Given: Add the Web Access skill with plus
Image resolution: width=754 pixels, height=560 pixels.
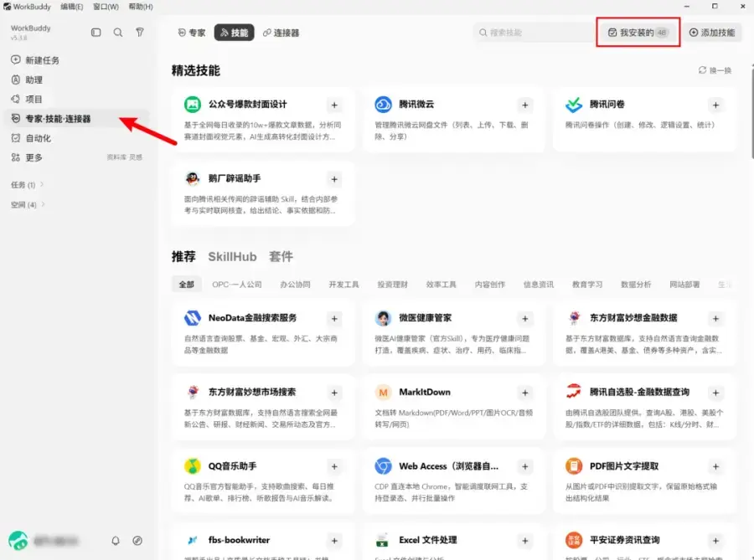Looking at the screenshot, I should pyautogui.click(x=525, y=467).
